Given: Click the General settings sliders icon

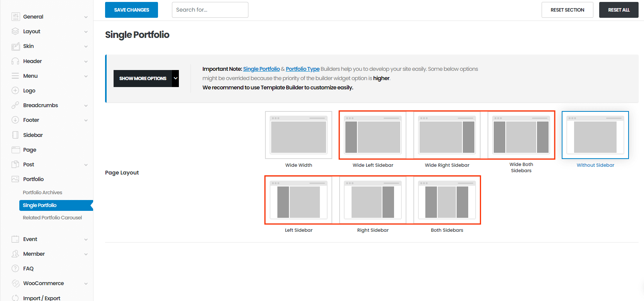Looking at the screenshot, I should (15, 17).
